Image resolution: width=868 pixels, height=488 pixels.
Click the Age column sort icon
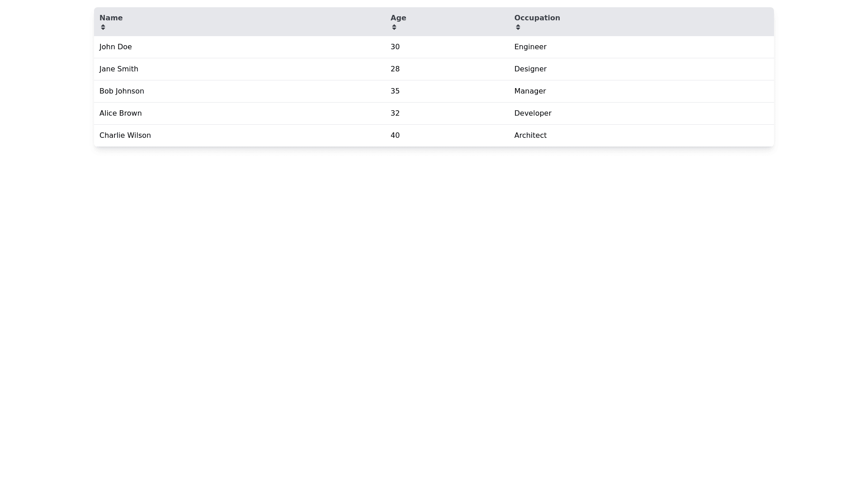(x=394, y=27)
